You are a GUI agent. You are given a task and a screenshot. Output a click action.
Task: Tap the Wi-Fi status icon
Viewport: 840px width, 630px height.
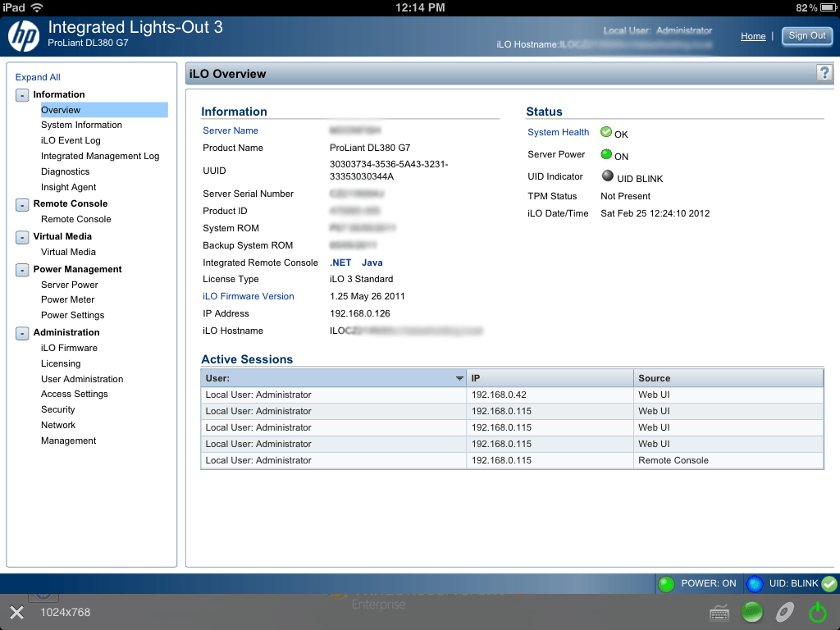point(37,7)
